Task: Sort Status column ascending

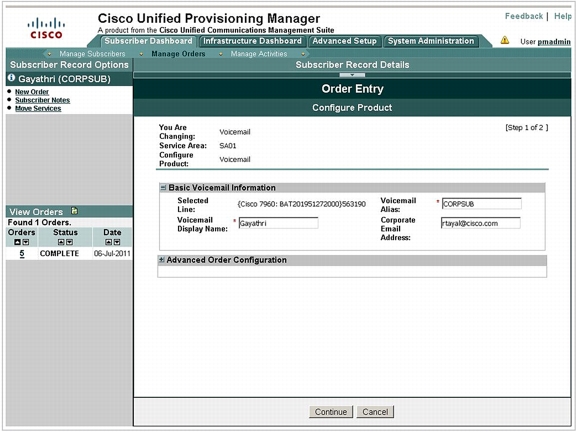Action: click(x=61, y=242)
